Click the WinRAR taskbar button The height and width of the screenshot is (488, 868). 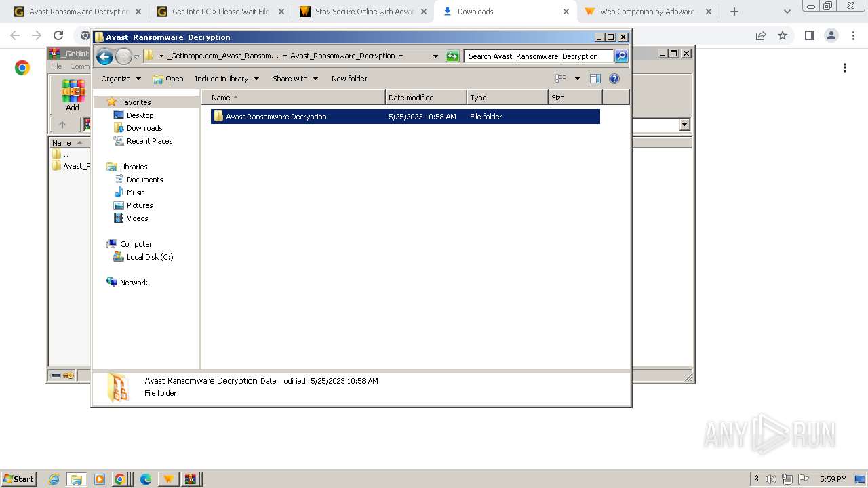point(191,479)
